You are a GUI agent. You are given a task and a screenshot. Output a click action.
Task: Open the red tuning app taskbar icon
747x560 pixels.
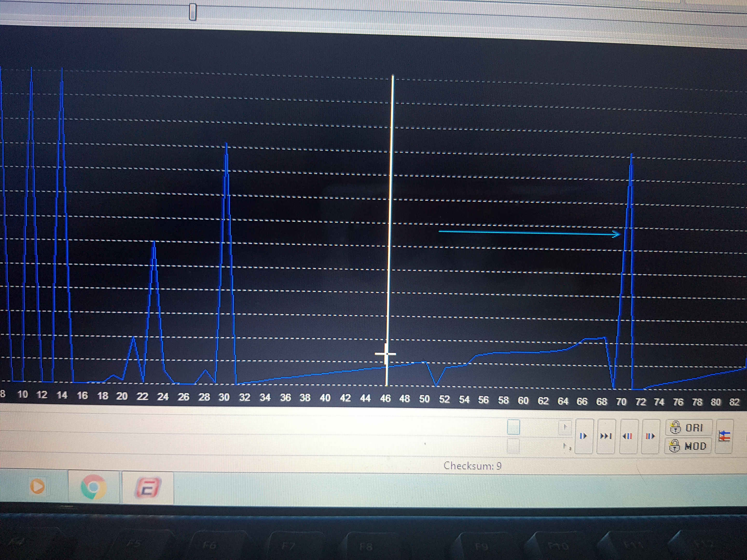tap(148, 488)
